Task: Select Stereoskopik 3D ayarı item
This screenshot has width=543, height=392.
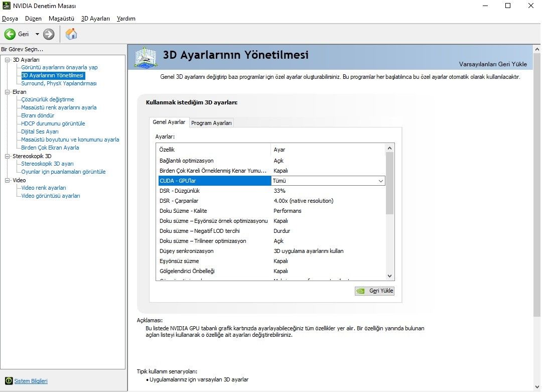Action: [x=47, y=164]
